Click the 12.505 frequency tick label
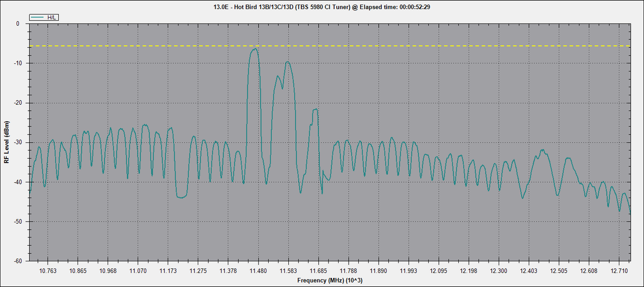This screenshot has height=287, width=644. tap(559, 271)
